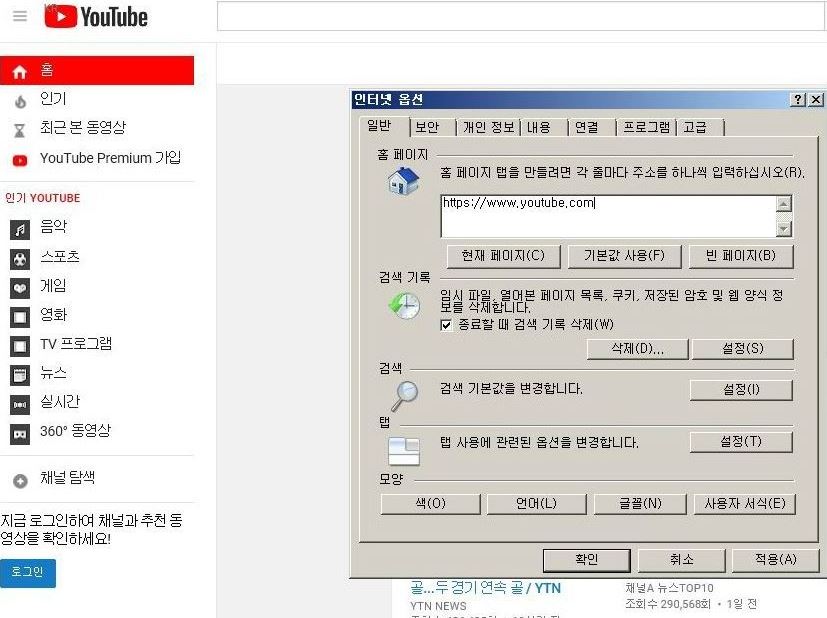This screenshot has height=618, width=827.
Task: Select the 홈 home icon in sidebar
Action: tap(20, 72)
